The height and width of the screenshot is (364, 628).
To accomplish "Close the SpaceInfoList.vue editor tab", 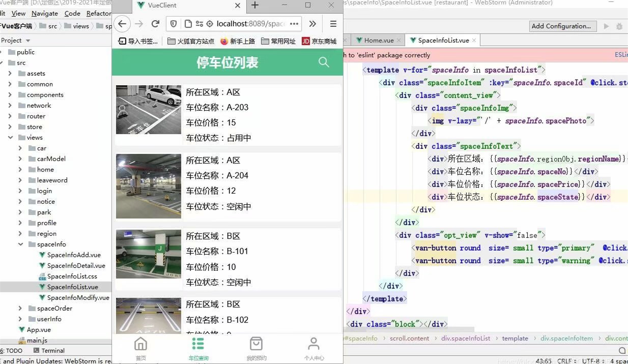I will coord(474,40).
